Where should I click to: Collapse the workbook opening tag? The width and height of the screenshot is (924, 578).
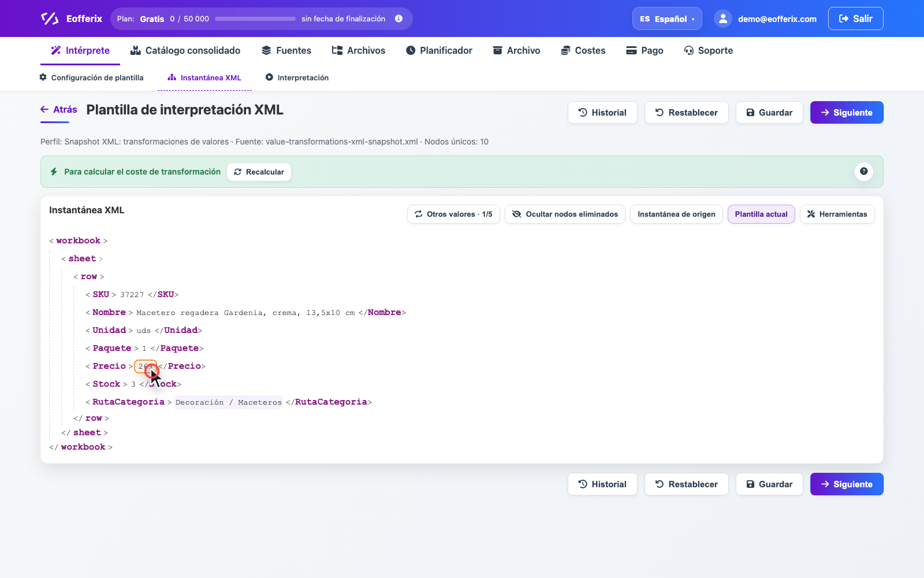78,240
